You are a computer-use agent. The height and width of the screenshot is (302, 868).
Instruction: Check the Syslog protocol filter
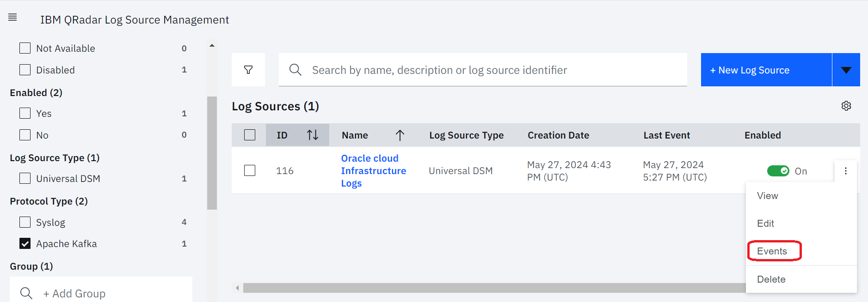tap(25, 222)
